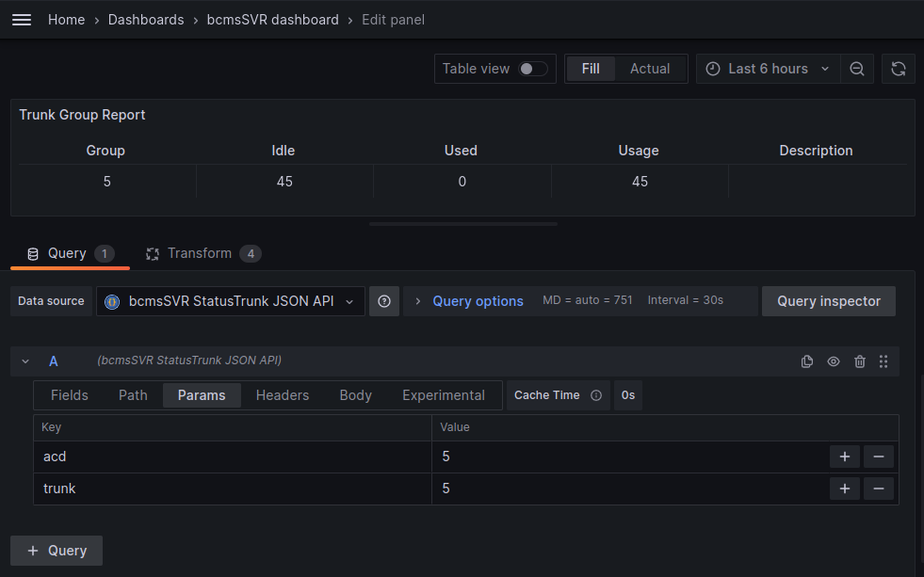Expand the Query options section
Screen dimensions: 924x577
click(468, 301)
